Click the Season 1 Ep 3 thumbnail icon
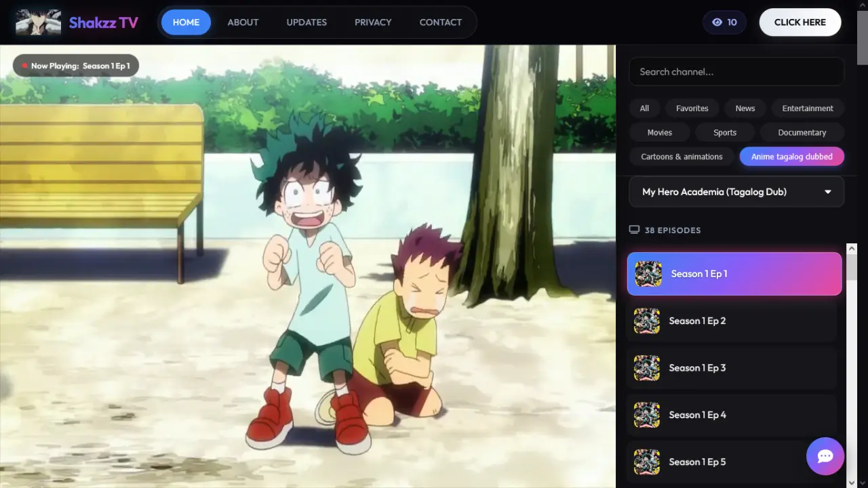This screenshot has width=868, height=488. pos(647,368)
